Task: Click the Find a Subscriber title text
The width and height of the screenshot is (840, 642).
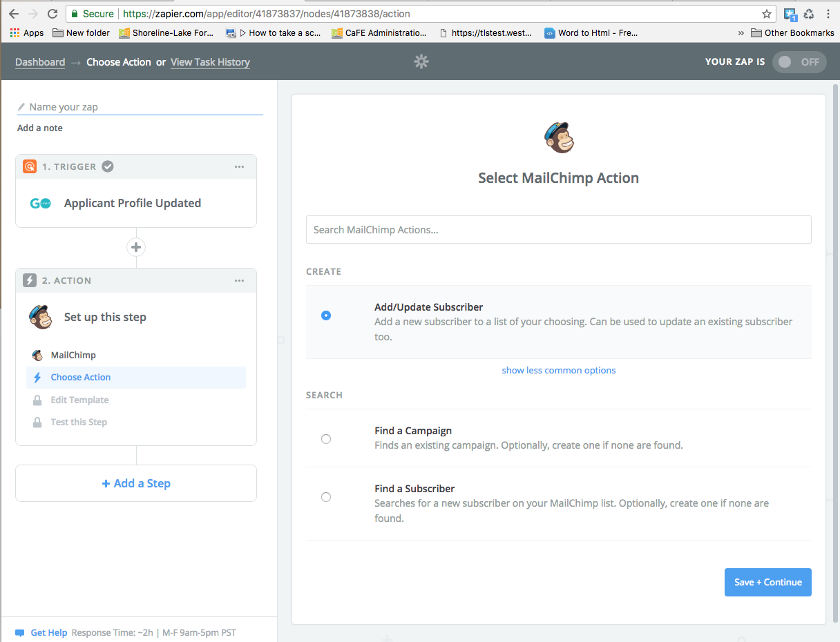Action: (414, 489)
